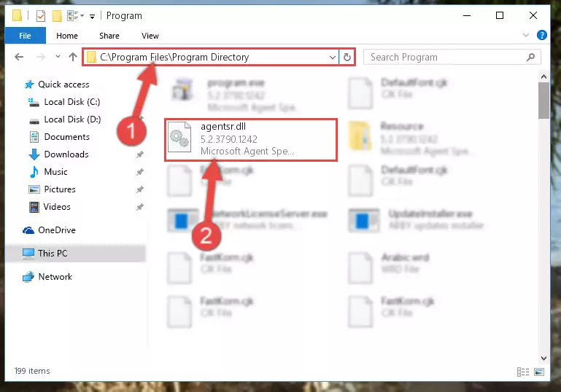561x392 pixels.
Task: Switch to the View ribbon tab
Action: coord(150,36)
